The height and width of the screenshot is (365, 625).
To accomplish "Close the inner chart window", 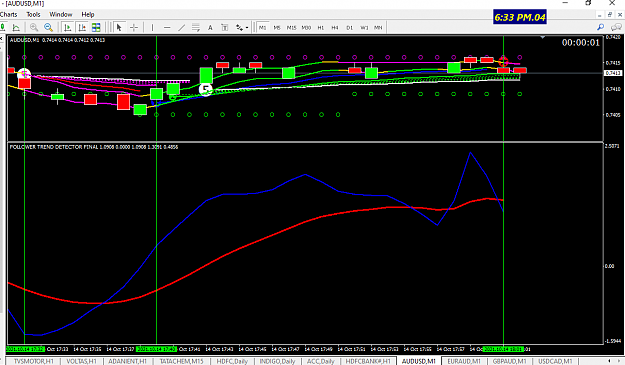I will (x=620, y=14).
